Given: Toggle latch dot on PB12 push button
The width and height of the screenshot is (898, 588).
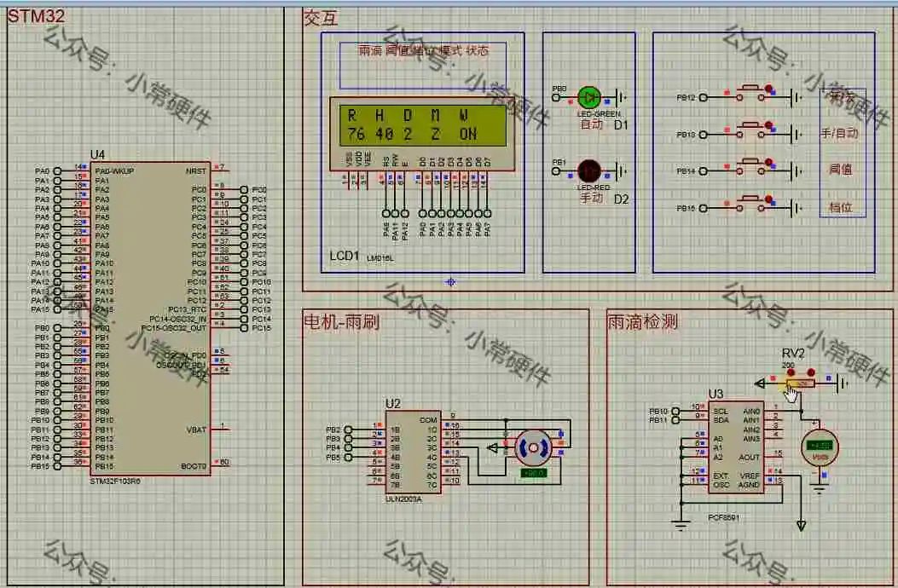Looking at the screenshot, I should pos(768,88).
